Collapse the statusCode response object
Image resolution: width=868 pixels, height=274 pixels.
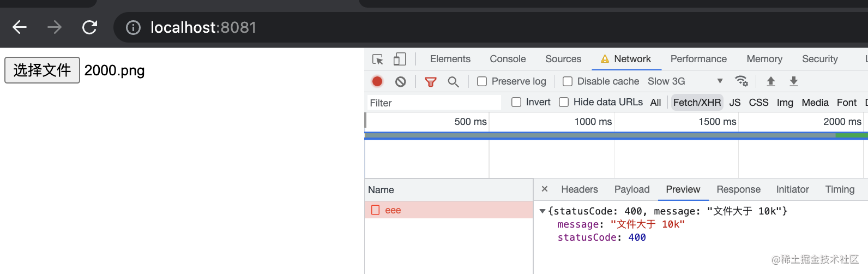coord(542,211)
